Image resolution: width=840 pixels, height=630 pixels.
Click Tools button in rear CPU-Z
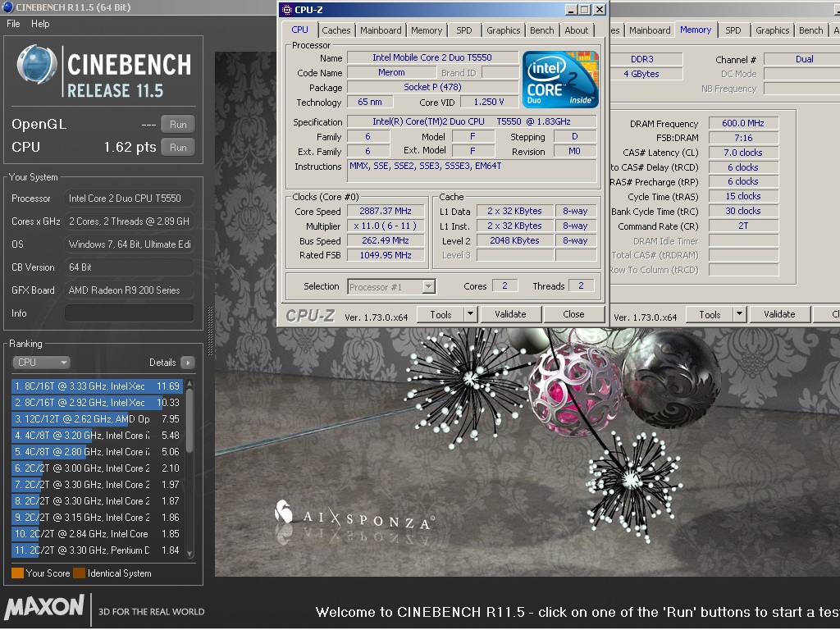710,315
